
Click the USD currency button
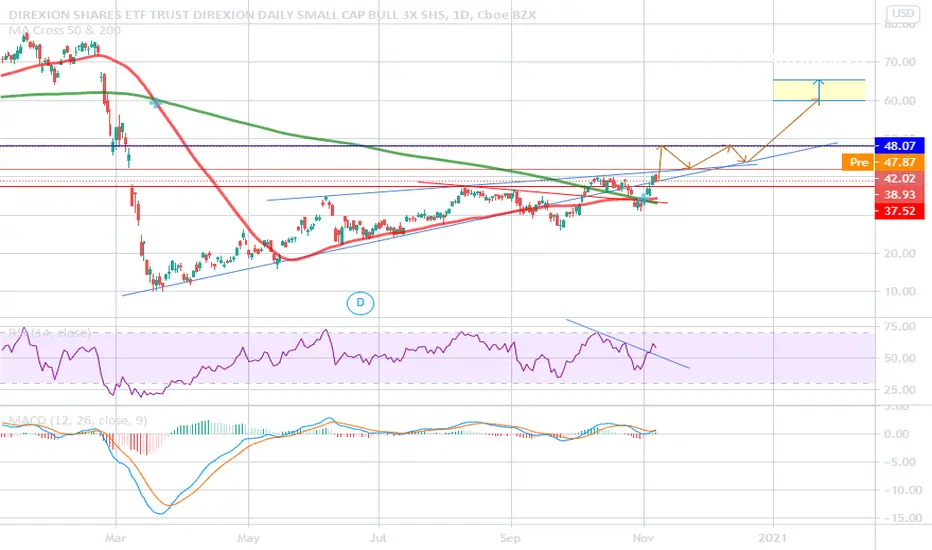(903, 13)
